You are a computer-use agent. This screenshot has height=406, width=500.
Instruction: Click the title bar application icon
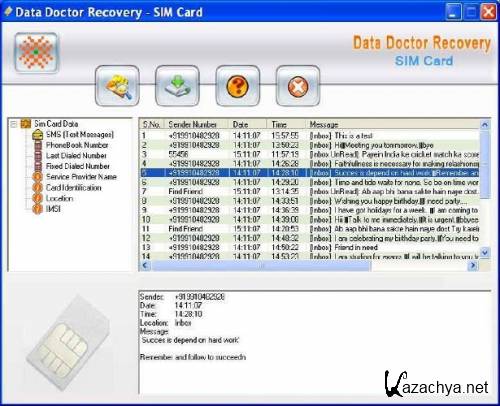(8, 12)
